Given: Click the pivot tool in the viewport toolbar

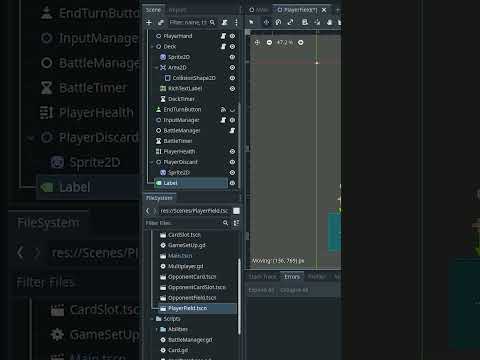Looking at the screenshot, I should [317, 22].
